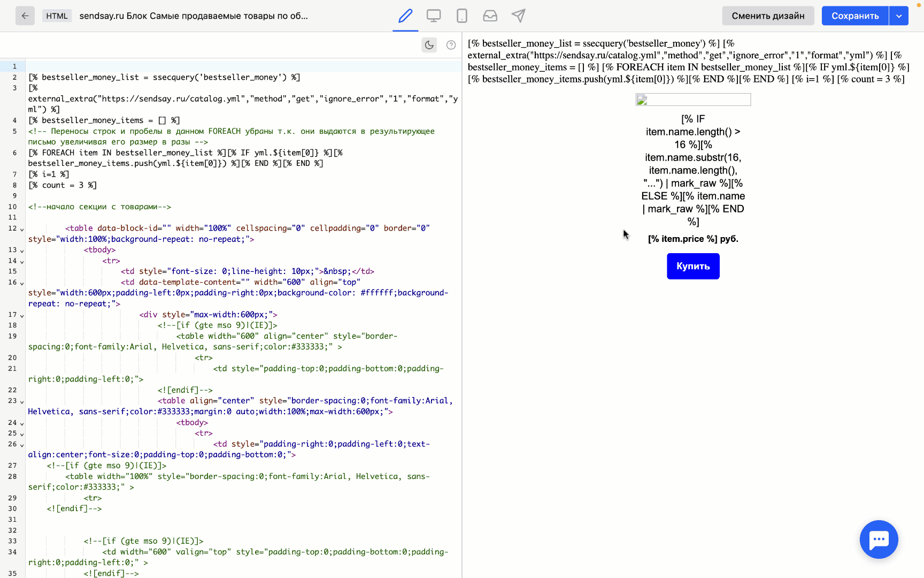The image size is (924, 578).
Task: Open the support chat bubble
Action: (x=879, y=539)
